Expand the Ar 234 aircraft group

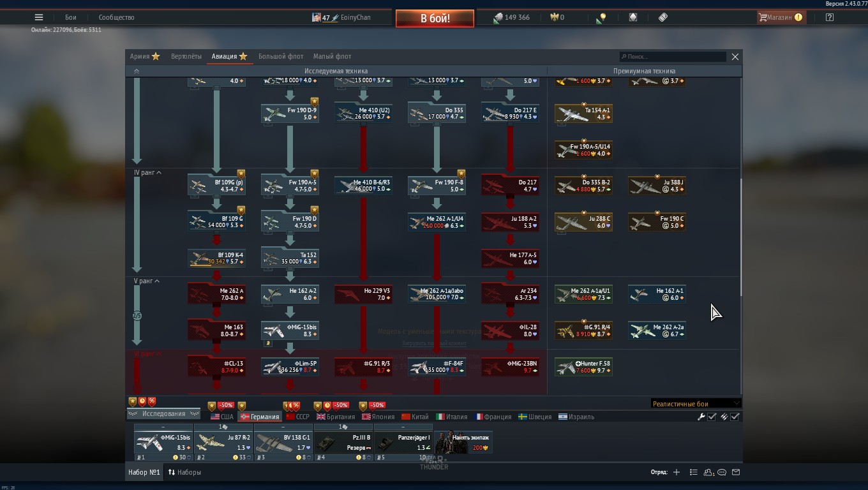(x=510, y=294)
